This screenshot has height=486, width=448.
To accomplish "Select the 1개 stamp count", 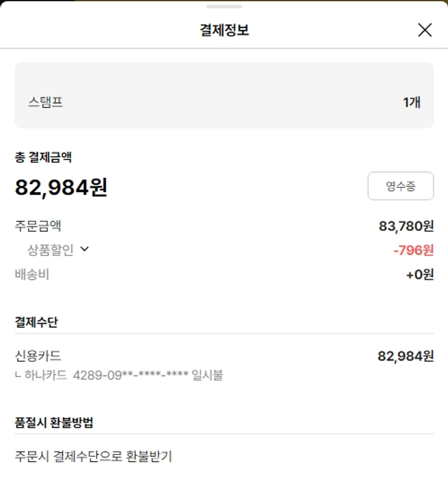I will click(x=412, y=102).
